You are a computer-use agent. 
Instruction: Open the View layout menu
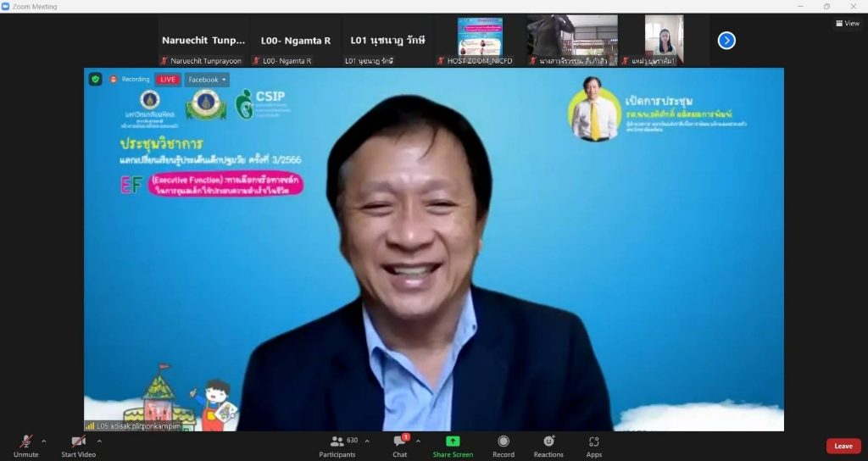847,23
